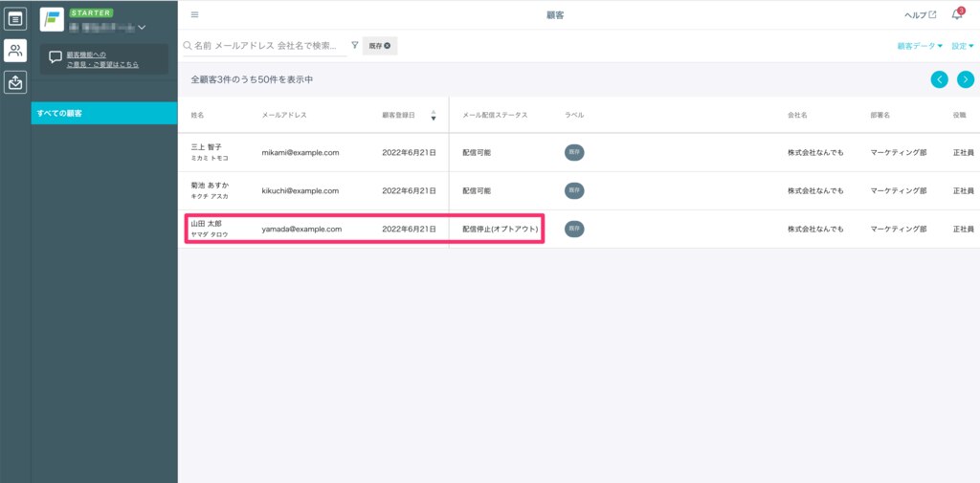Open the forms icon in left sidebar
Viewport: 980px width, 483px height.
[15, 18]
